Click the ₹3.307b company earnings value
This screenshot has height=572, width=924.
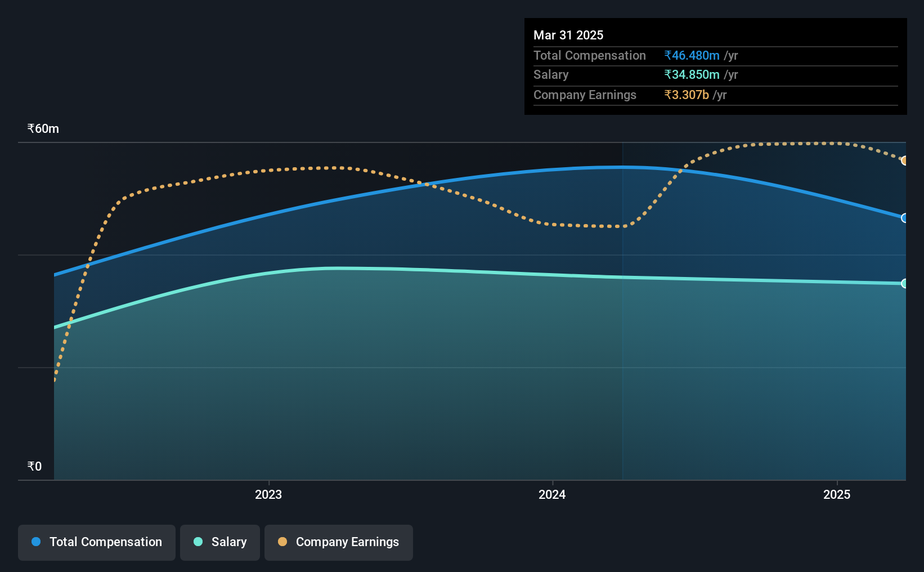coord(687,95)
